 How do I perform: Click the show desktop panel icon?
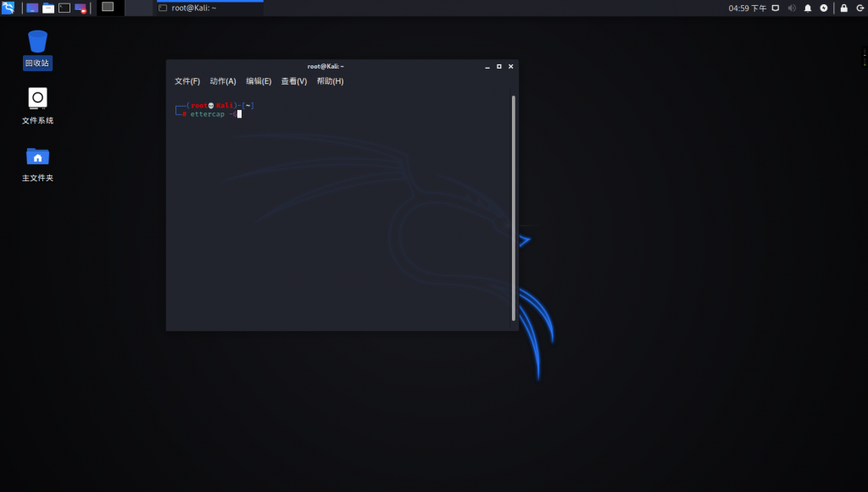click(32, 8)
